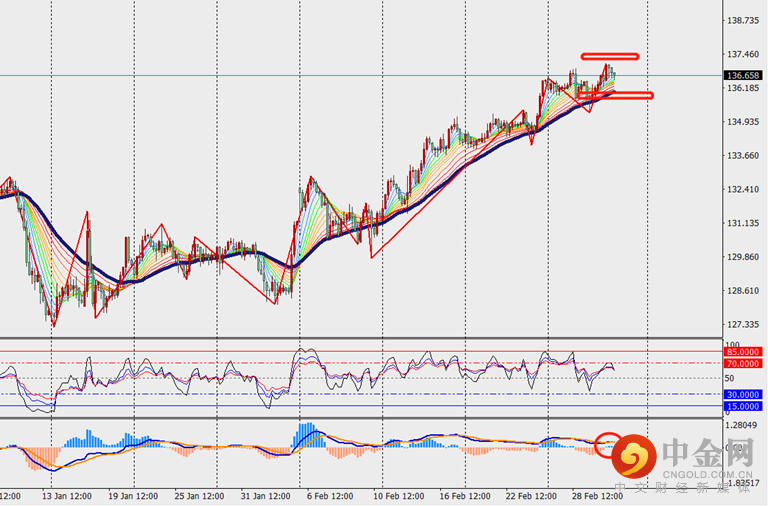768x506 pixels.
Task: Click the 22 Feb 12:00 time marker
Action: pyautogui.click(x=531, y=496)
